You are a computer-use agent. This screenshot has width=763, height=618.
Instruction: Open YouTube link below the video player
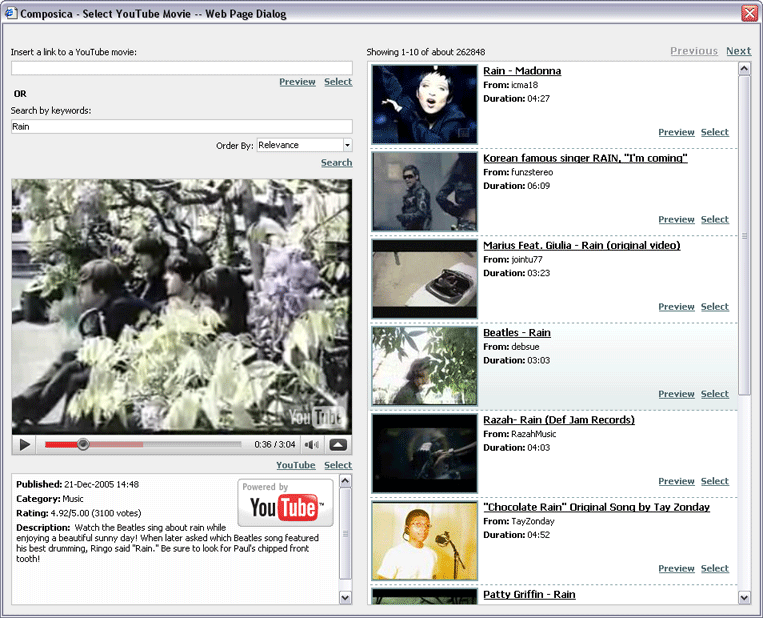click(x=295, y=465)
